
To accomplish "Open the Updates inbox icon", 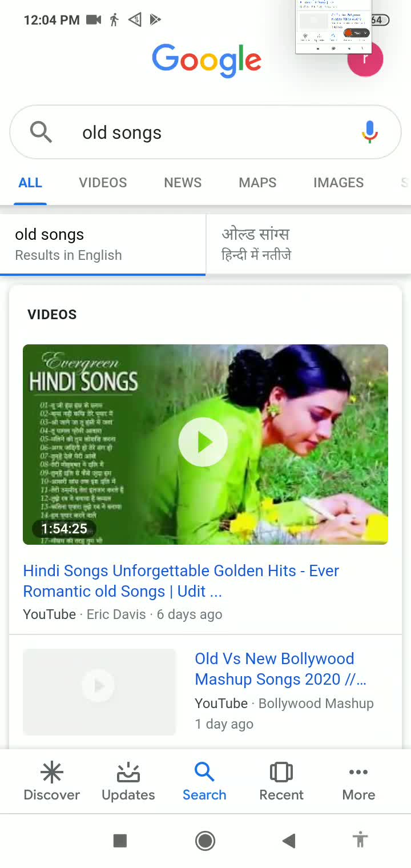I will point(128,772).
